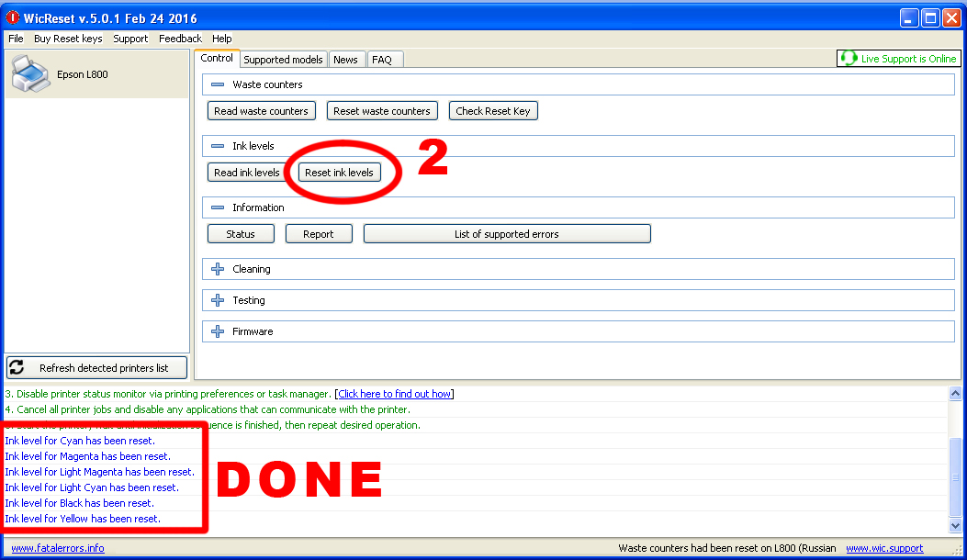Collapse the Ink levels section
Viewport: 967px width, 560px height.
point(217,146)
